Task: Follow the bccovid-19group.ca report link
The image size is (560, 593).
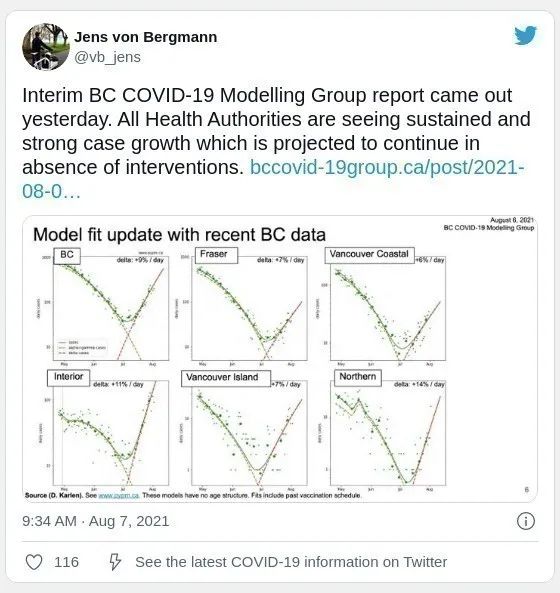Action: tap(273, 179)
